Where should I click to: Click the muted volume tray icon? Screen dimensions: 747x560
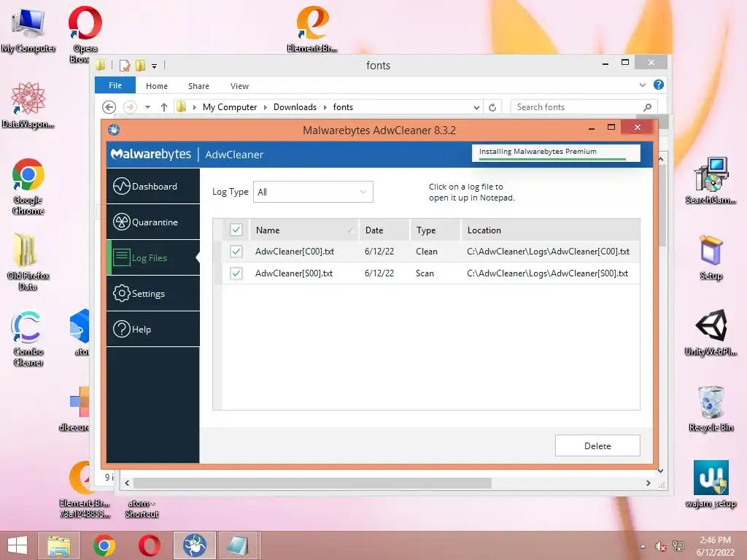[x=660, y=546]
